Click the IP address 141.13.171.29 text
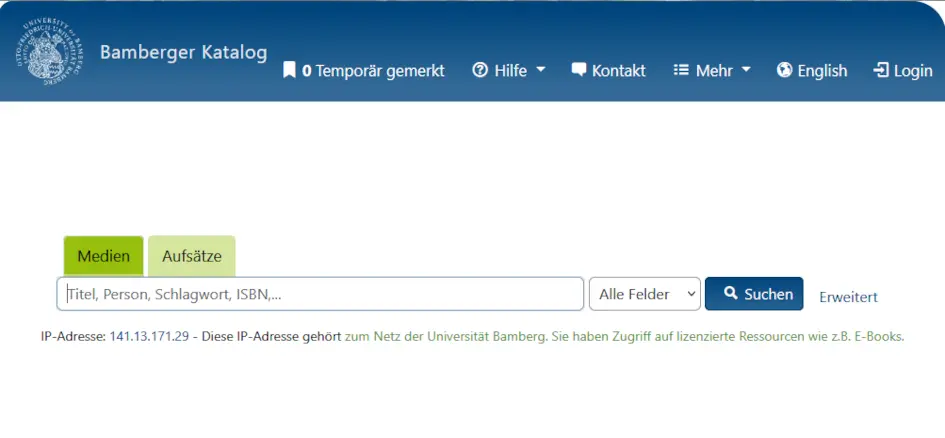The width and height of the screenshot is (945, 438). (149, 337)
